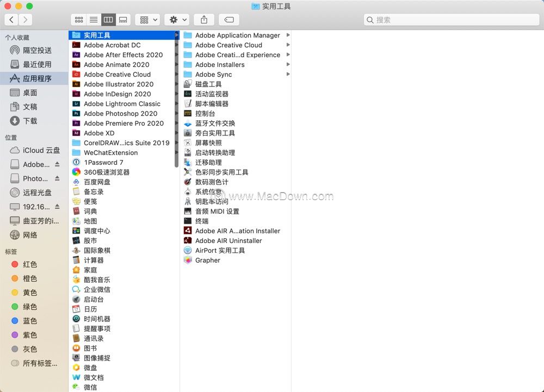Select the 蓝牙文件交换 icon
Screen dimensions: 544x392
tap(188, 123)
